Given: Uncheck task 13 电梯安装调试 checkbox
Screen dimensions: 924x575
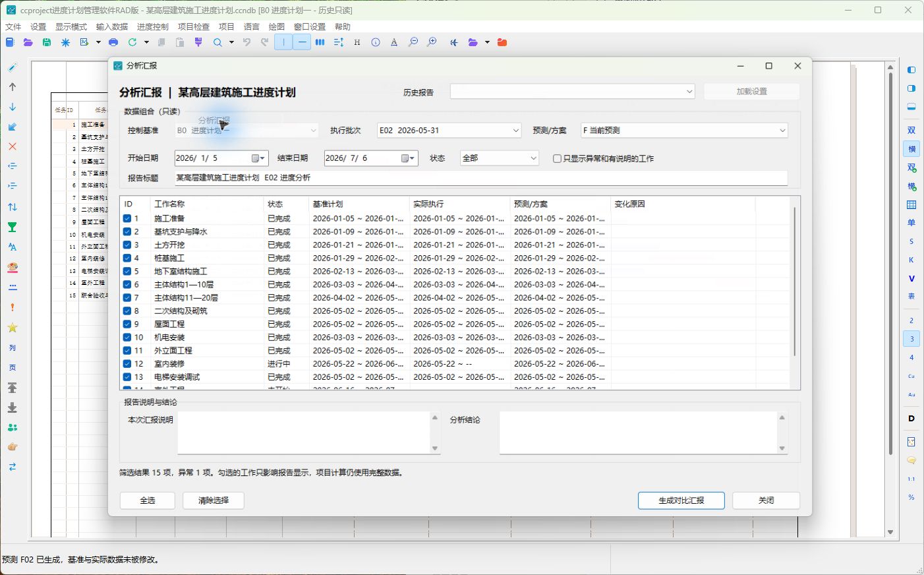Looking at the screenshot, I should point(127,377).
